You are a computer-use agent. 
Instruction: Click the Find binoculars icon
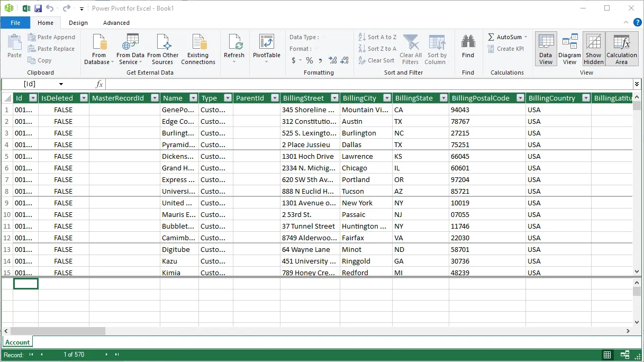(x=468, y=43)
